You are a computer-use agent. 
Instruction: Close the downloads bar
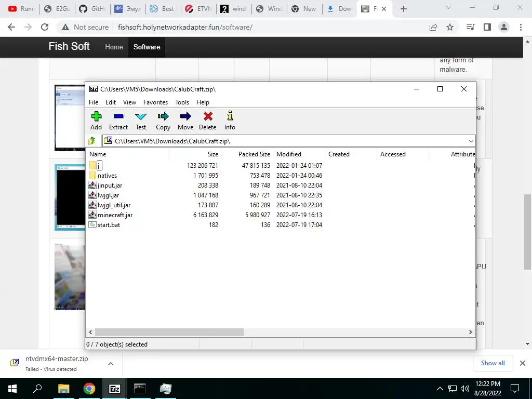pos(523,363)
